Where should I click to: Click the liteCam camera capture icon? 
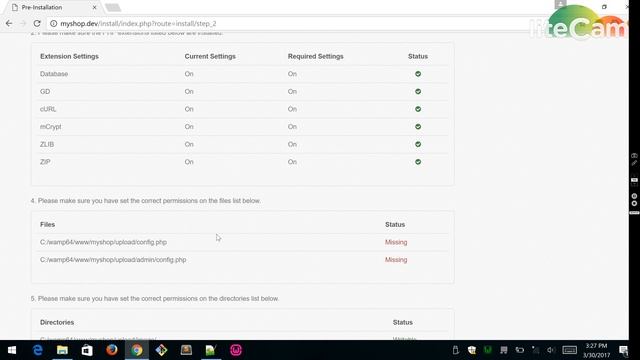[634, 156]
